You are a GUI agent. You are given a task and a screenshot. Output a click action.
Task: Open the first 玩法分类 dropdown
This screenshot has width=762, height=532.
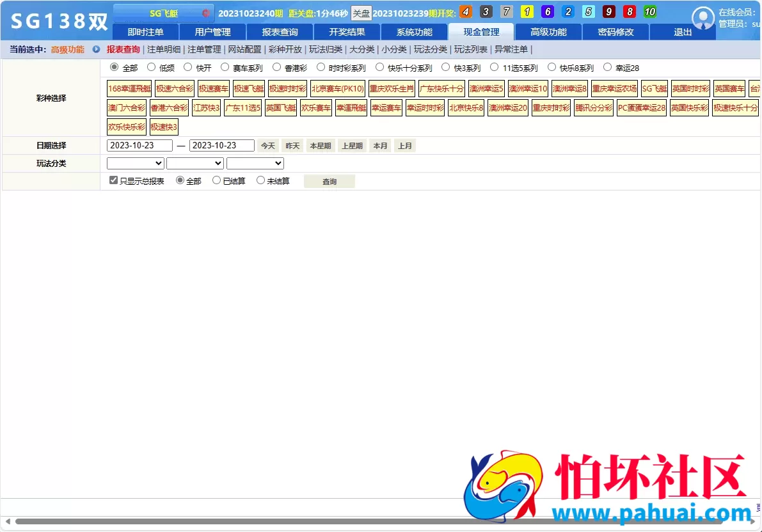pyautogui.click(x=135, y=163)
